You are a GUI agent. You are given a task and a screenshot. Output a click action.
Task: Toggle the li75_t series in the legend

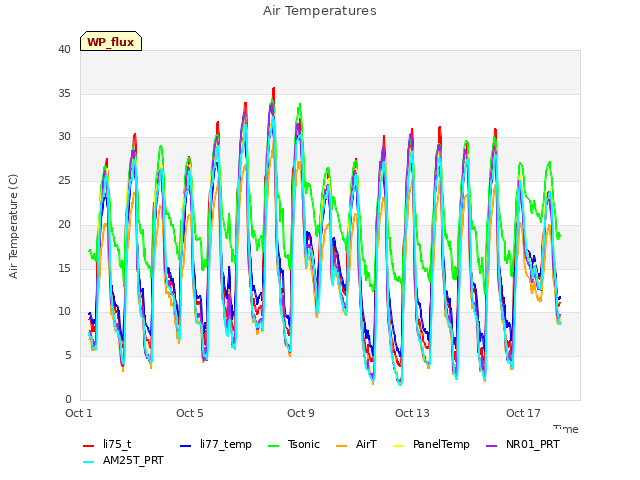click(107, 444)
